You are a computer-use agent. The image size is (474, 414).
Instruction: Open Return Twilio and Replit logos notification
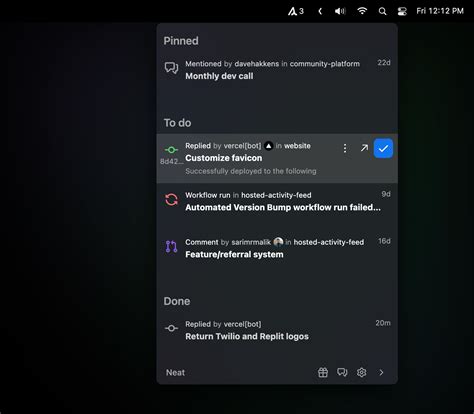coord(277,331)
